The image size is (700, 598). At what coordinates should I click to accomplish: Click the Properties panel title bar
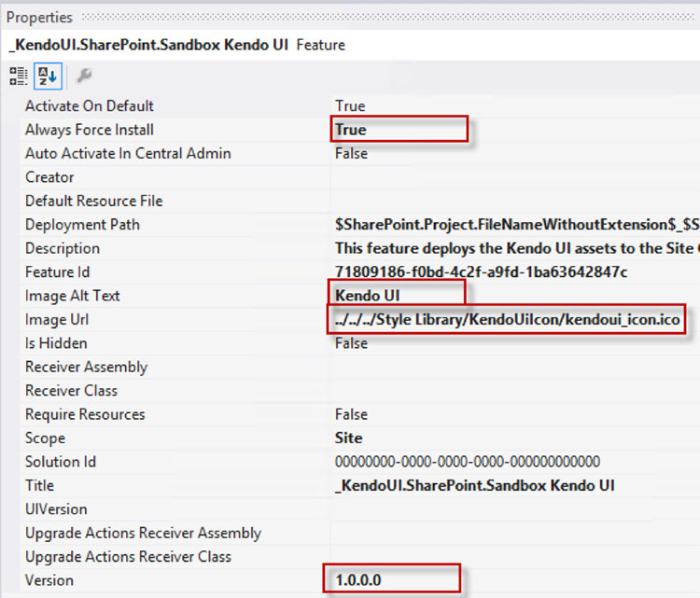click(x=350, y=18)
